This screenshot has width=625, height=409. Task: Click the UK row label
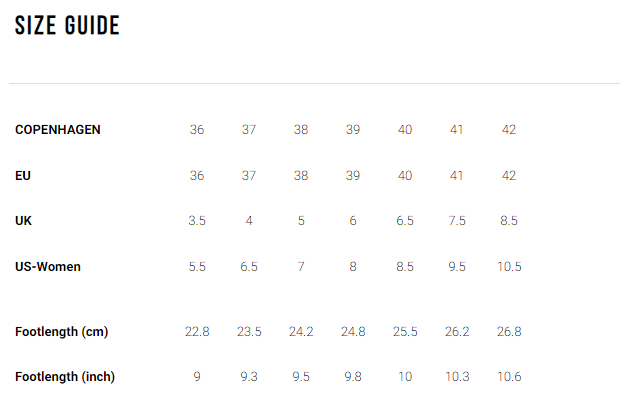click(x=23, y=220)
